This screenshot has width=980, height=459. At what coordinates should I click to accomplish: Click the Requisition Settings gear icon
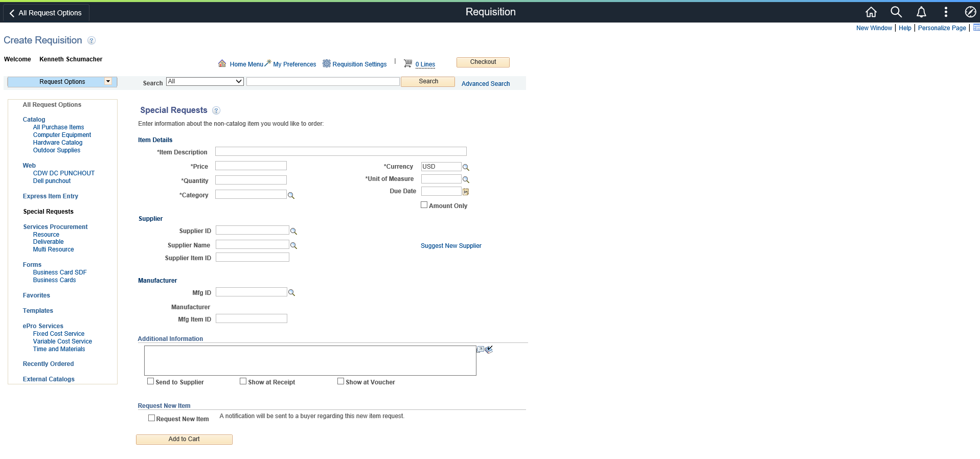pyautogui.click(x=327, y=63)
